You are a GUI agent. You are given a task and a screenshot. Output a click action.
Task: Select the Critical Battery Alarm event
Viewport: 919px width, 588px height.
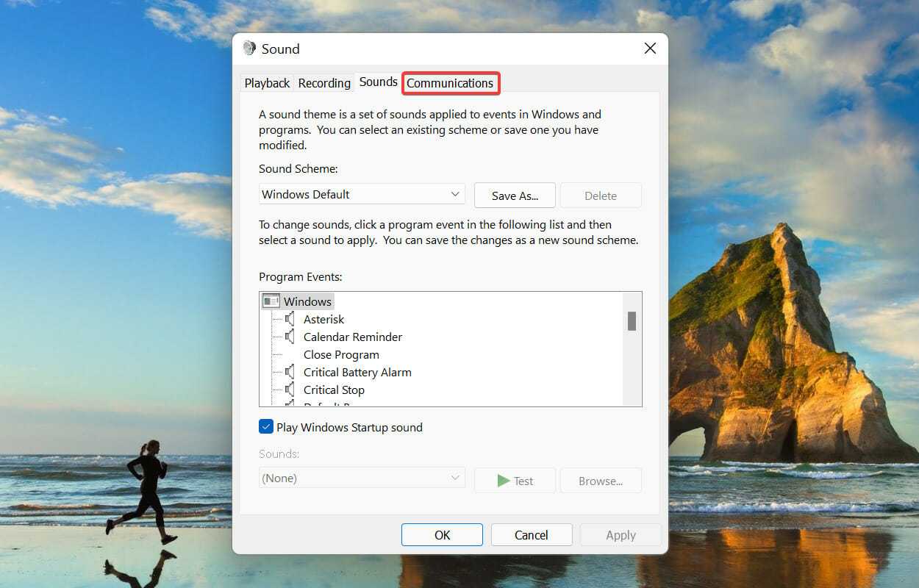coord(357,372)
